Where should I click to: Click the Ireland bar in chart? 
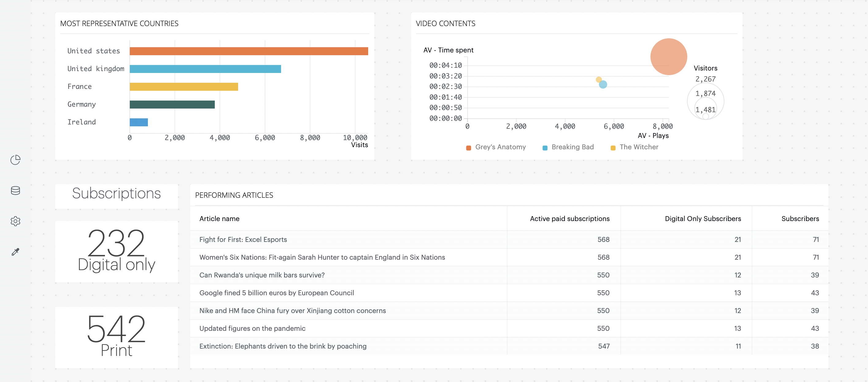pyautogui.click(x=138, y=123)
